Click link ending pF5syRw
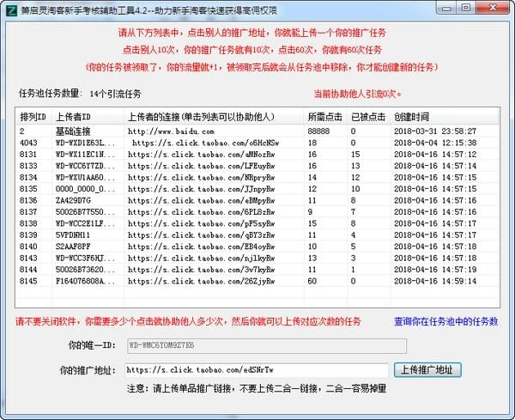The width and height of the screenshot is (515, 420). click(x=202, y=223)
